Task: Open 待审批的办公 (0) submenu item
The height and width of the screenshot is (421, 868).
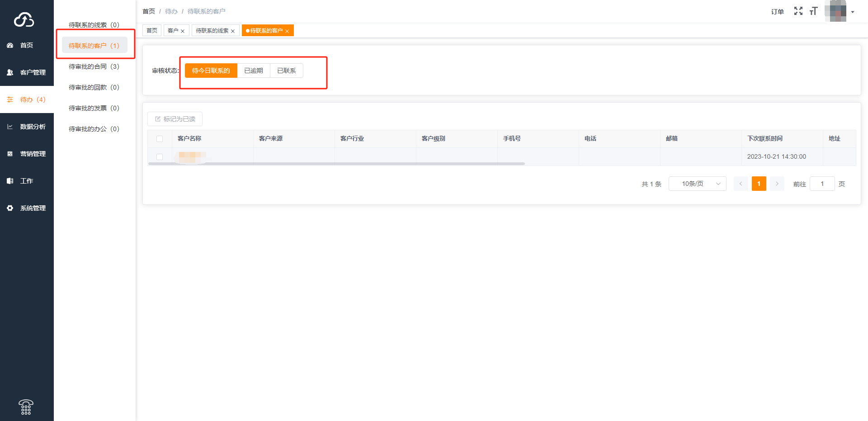Action: 94,129
